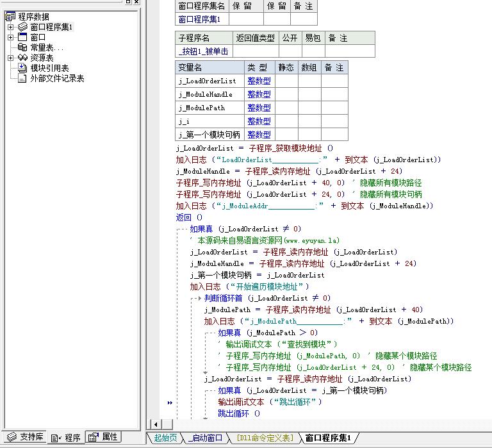Screen dimensions: 492x448
Task: Click the 整数型 type link for j_LoadOrderList
Action: 259,81
